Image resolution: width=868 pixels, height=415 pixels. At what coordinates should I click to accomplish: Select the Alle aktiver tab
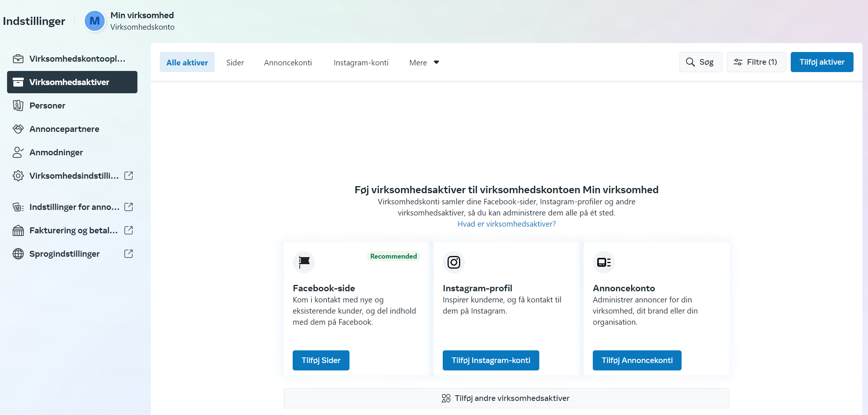(x=187, y=62)
